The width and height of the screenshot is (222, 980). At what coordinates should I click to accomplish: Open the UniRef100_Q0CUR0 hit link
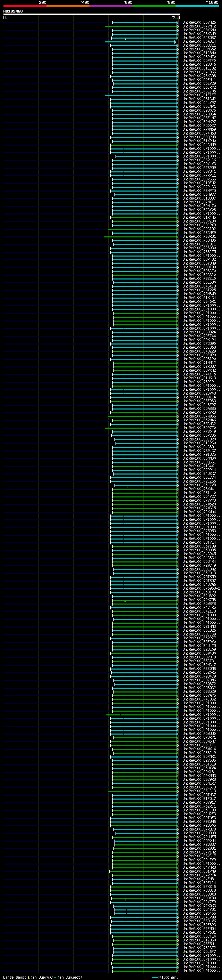pyautogui.click(x=199, y=439)
